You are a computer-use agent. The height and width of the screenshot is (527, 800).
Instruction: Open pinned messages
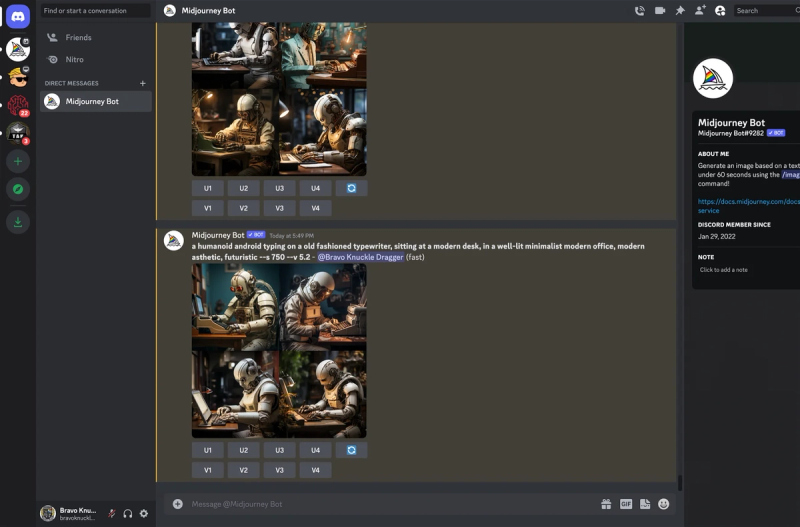[680, 11]
